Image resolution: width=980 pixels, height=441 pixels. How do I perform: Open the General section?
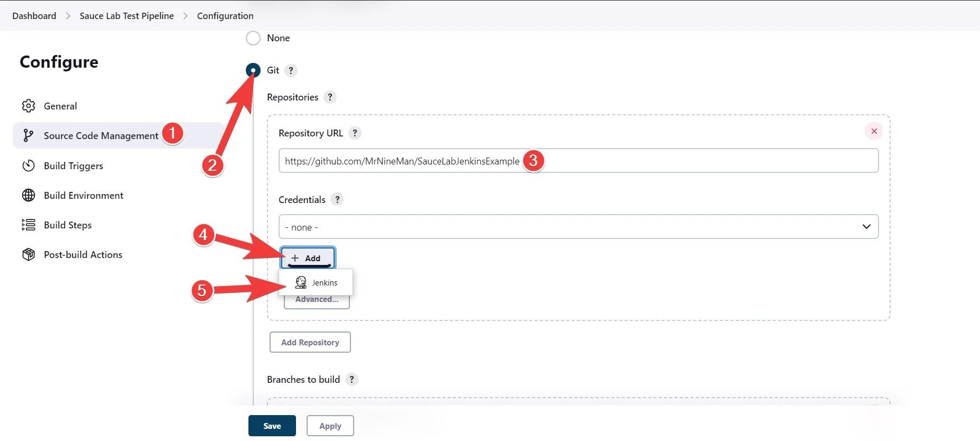[x=118, y=106]
